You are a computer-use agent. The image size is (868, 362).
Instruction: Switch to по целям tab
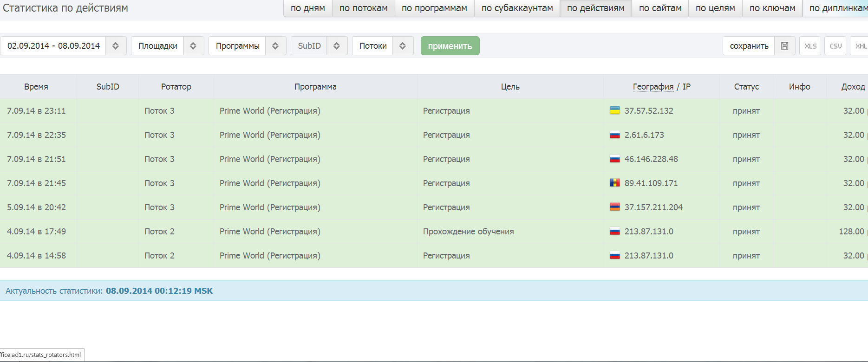pos(716,8)
